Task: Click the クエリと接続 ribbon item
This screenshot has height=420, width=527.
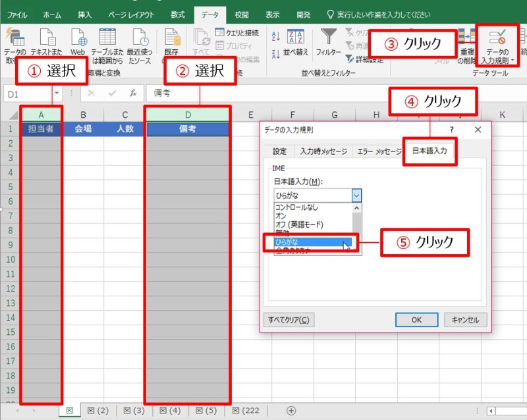Action: coord(237,33)
